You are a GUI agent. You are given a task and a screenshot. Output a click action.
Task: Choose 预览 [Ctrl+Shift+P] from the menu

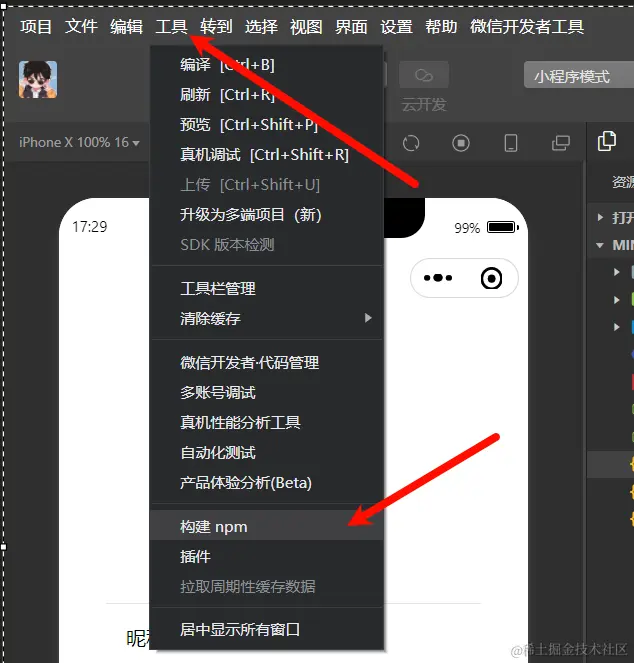tap(266, 125)
